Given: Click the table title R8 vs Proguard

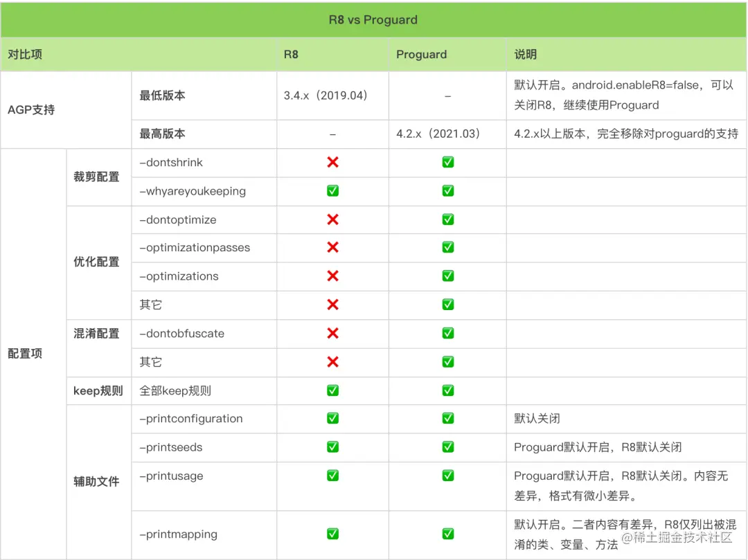Looking at the screenshot, I should [373, 19].
